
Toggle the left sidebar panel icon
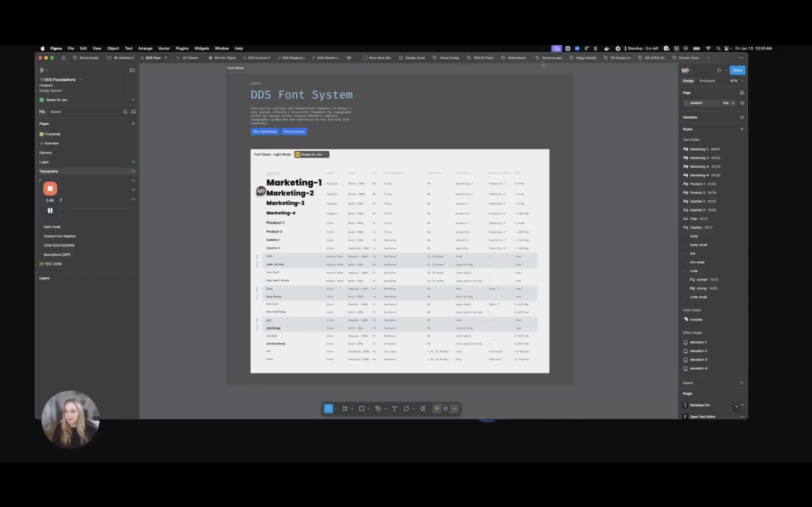[132, 70]
